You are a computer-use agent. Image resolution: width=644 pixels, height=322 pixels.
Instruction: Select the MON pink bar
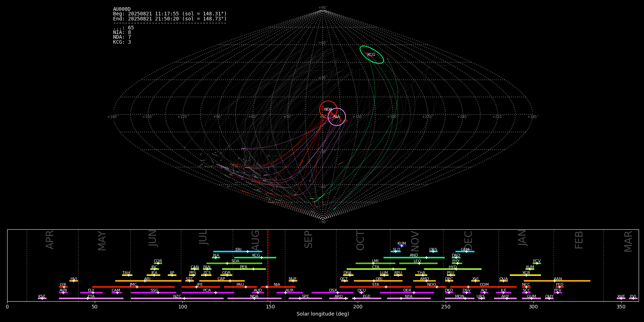[x=460, y=298]
